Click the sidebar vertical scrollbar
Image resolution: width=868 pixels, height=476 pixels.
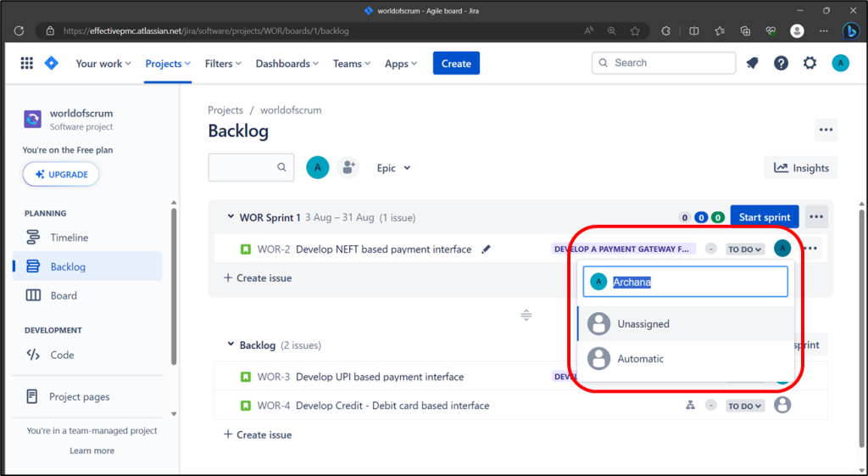174,286
